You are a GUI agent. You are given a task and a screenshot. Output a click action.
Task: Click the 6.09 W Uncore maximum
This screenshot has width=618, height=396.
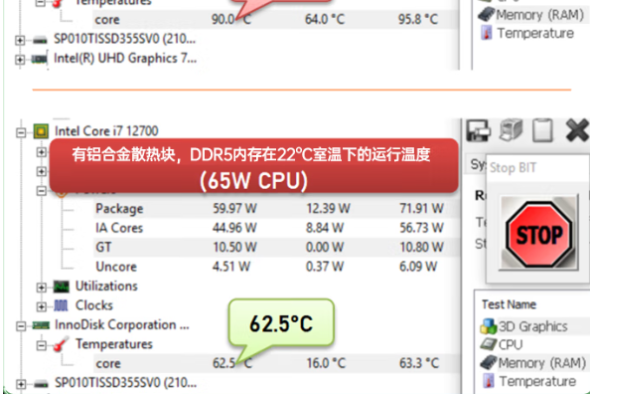[x=418, y=267]
